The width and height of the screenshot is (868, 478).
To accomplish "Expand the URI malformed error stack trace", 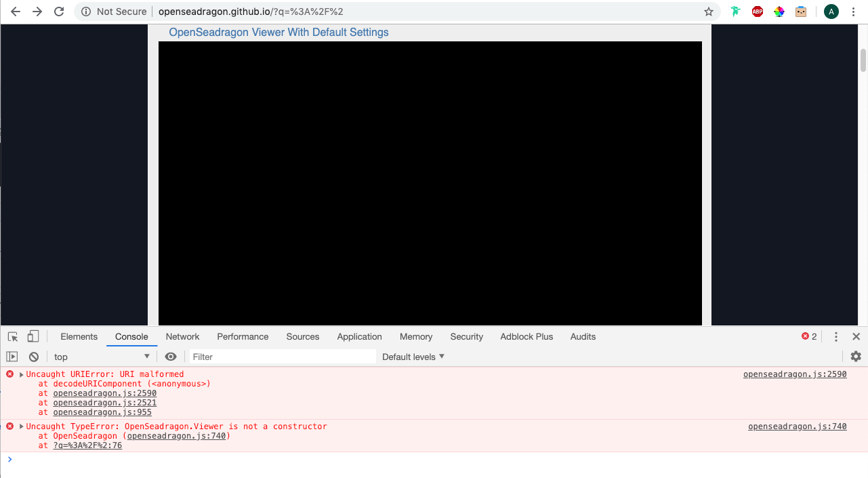I will pos(20,374).
